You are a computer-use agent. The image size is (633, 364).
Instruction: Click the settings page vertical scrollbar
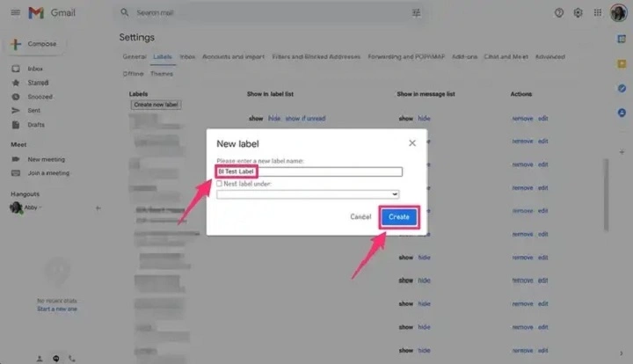(x=605, y=193)
